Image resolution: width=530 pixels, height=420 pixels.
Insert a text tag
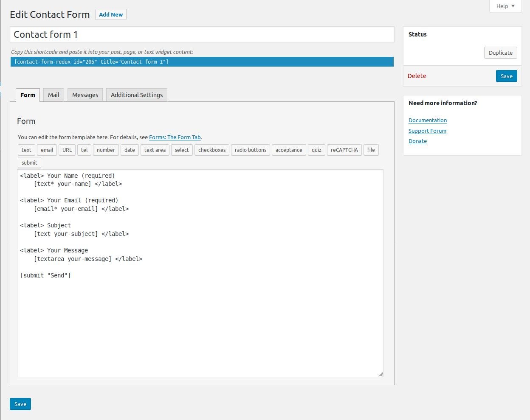tap(26, 150)
